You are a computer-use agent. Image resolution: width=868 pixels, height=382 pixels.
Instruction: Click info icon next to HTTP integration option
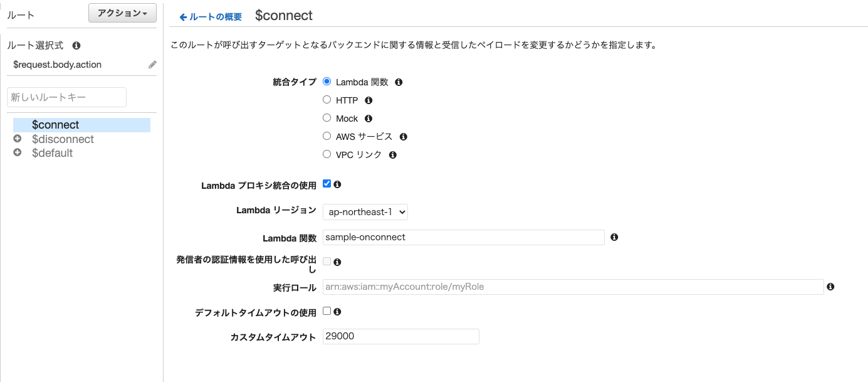pyautogui.click(x=369, y=100)
